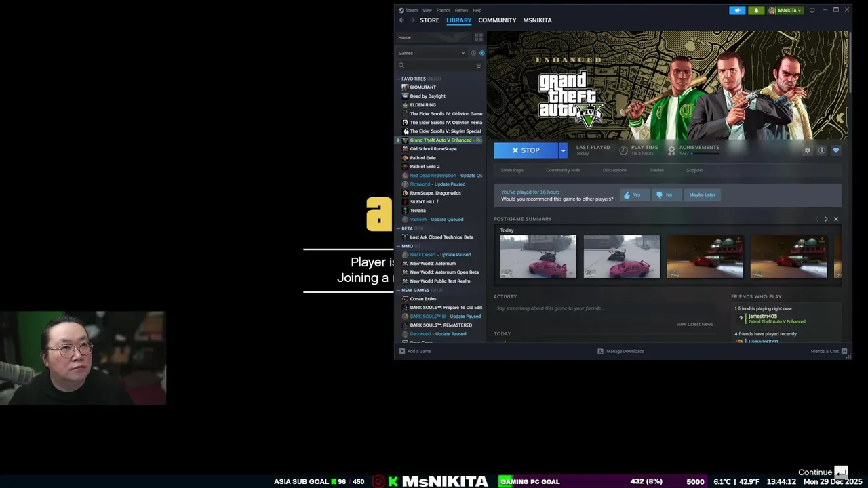This screenshot has width=868, height=488.
Task: Show next post-game summary with right chevron
Action: tap(826, 219)
